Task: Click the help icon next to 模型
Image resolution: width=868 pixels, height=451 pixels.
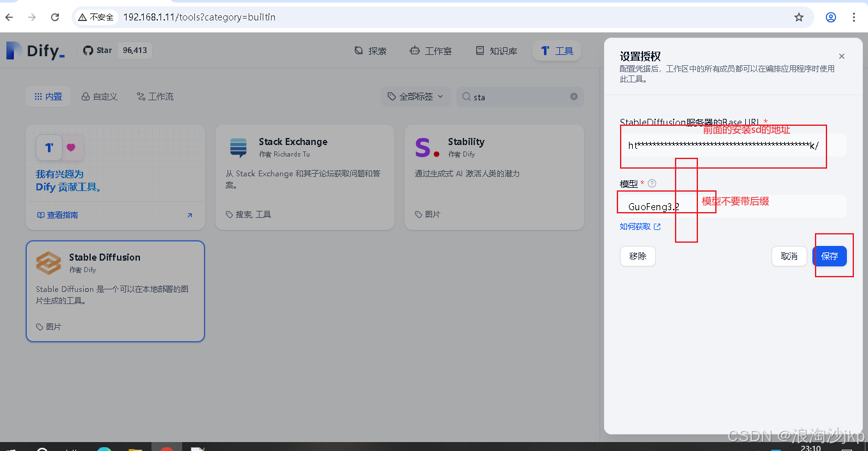Action: click(x=652, y=183)
